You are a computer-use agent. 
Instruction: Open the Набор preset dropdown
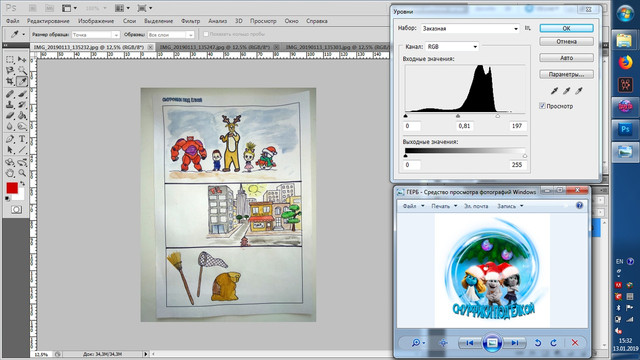470,29
